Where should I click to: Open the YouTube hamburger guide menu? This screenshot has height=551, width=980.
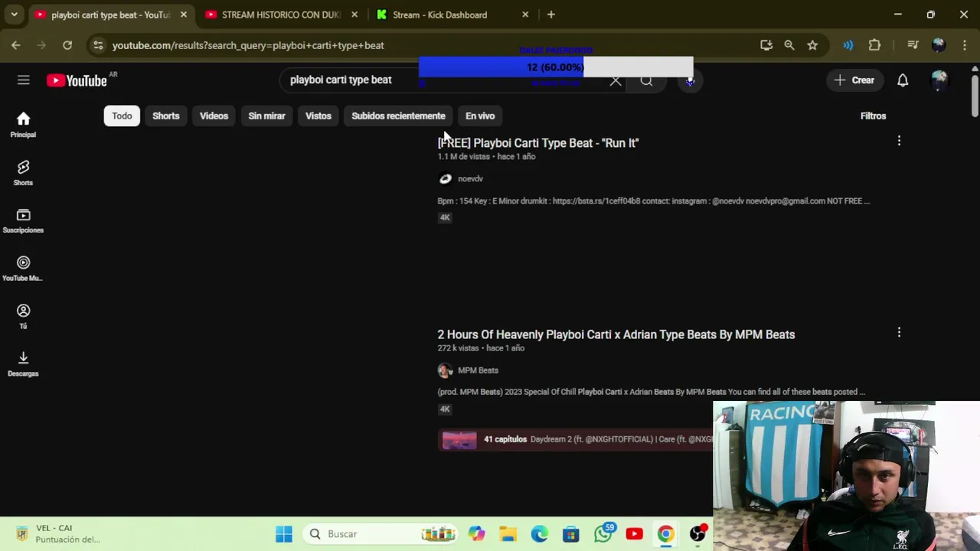pos(23,80)
